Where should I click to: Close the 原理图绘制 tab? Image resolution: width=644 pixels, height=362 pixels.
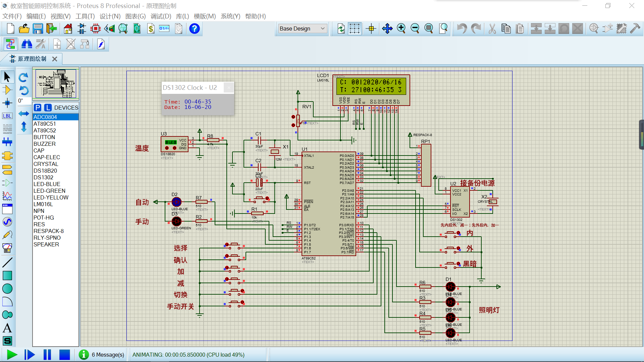[55, 59]
